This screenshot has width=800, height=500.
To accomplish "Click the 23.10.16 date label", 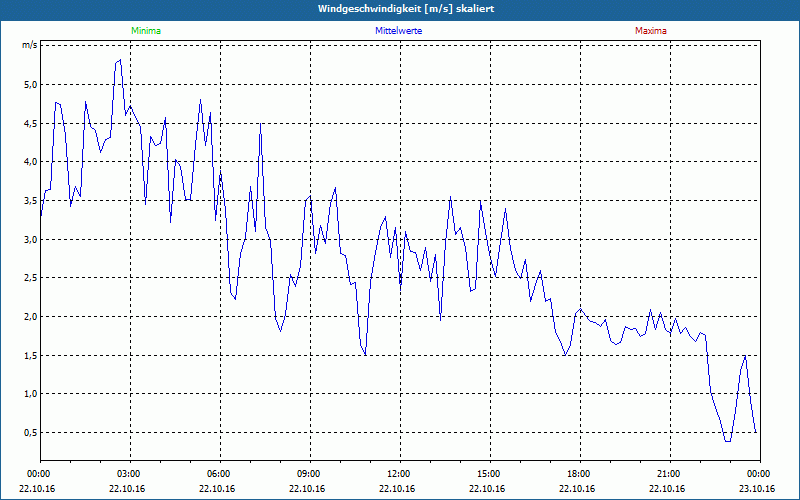I will [757, 488].
